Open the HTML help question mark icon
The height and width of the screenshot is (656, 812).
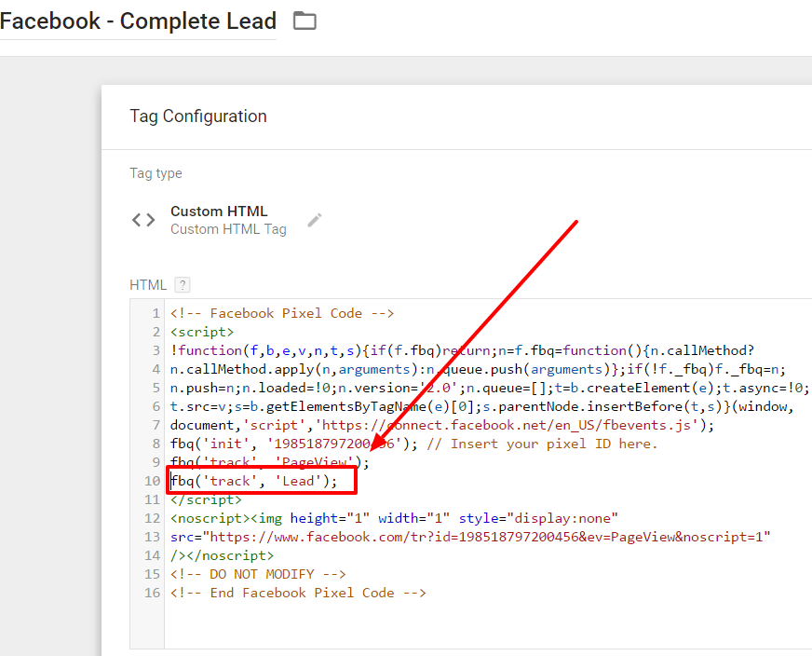coord(183,285)
